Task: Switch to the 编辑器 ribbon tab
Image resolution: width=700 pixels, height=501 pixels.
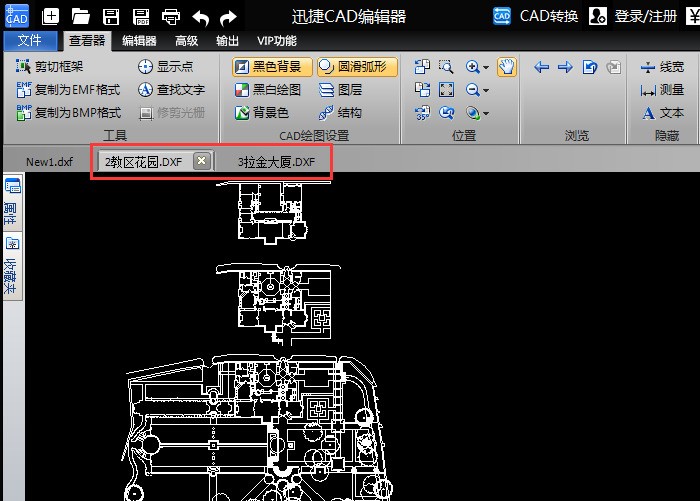Action: tap(139, 41)
